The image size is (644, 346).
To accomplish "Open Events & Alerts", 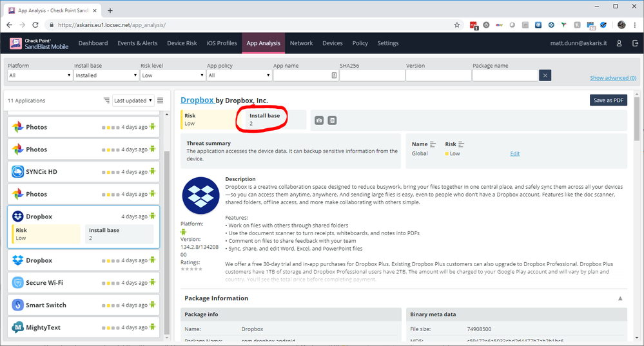I will coord(137,43).
